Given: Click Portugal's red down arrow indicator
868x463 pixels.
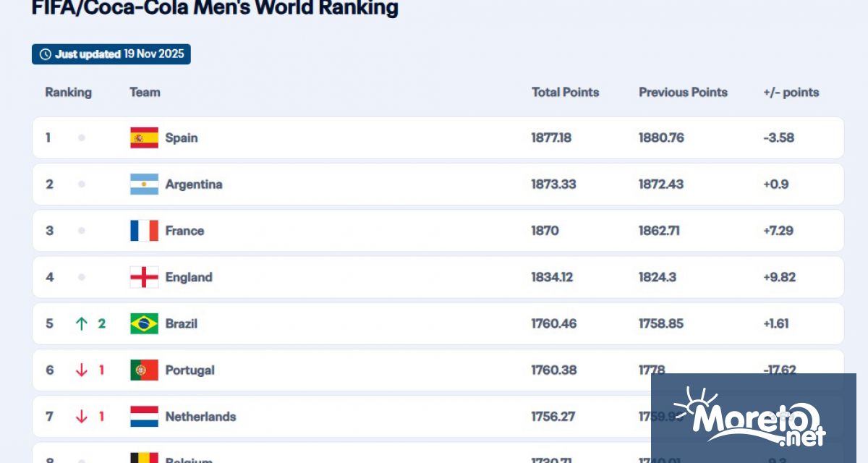Looking at the screenshot, I should (x=82, y=370).
